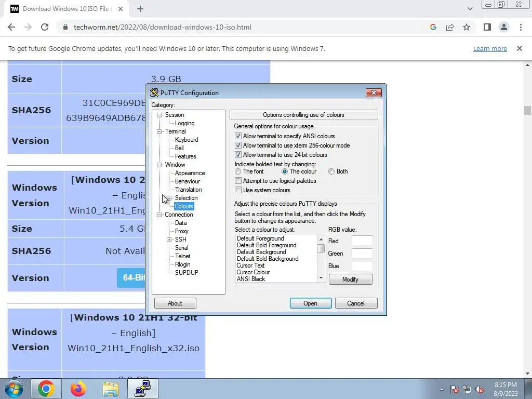Toggle xterm 256-colour mode checkbox

[x=238, y=145]
